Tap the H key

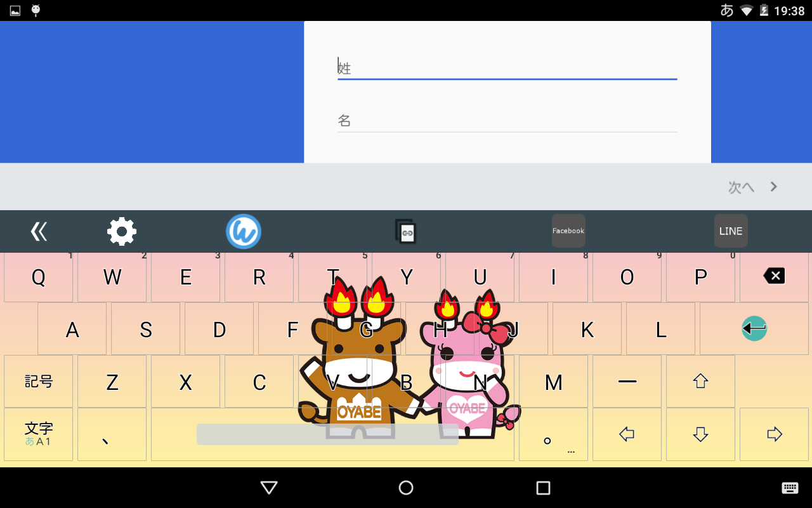[440, 329]
